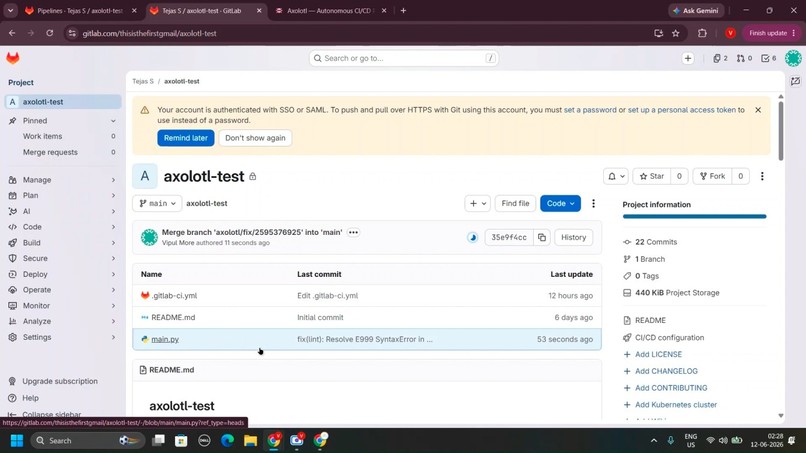Open the create new plus icon in the header
The height and width of the screenshot is (453, 806).
pos(688,58)
